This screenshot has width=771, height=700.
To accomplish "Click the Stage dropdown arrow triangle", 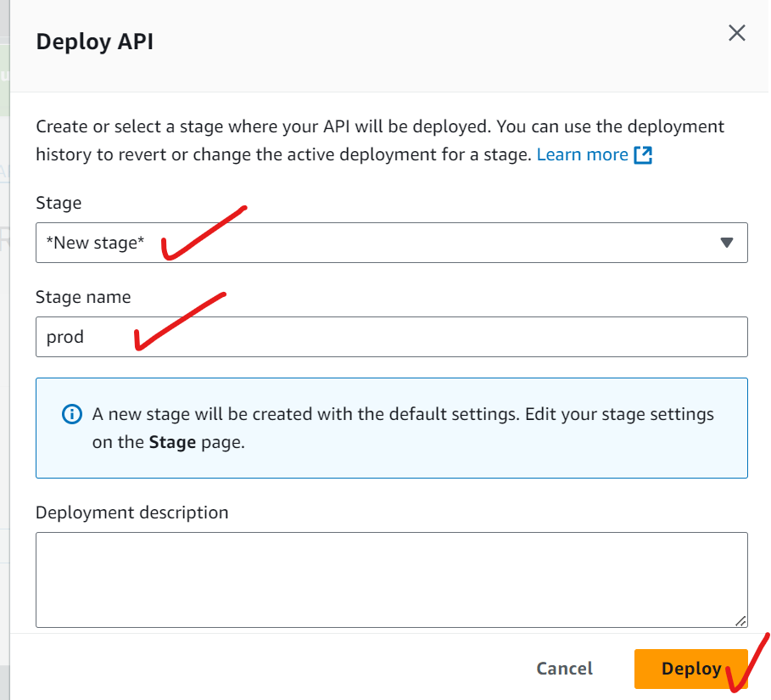I will pyautogui.click(x=726, y=243).
